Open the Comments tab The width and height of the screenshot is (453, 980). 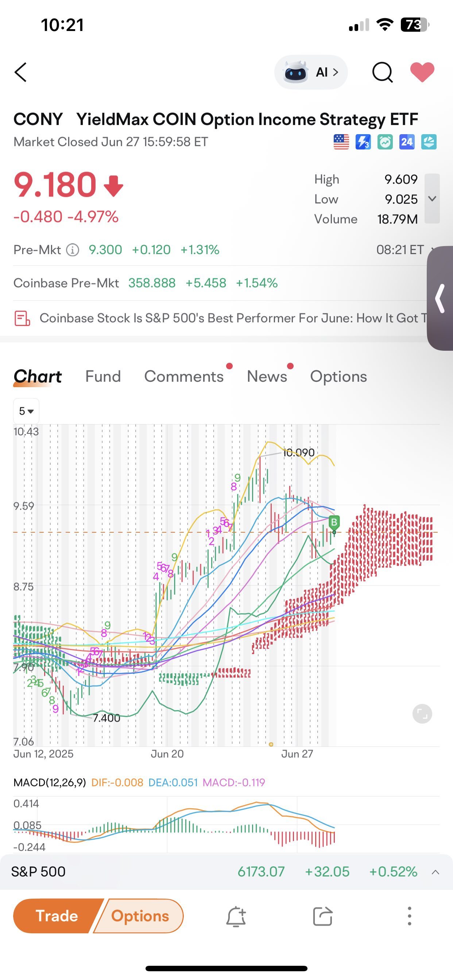tap(184, 376)
